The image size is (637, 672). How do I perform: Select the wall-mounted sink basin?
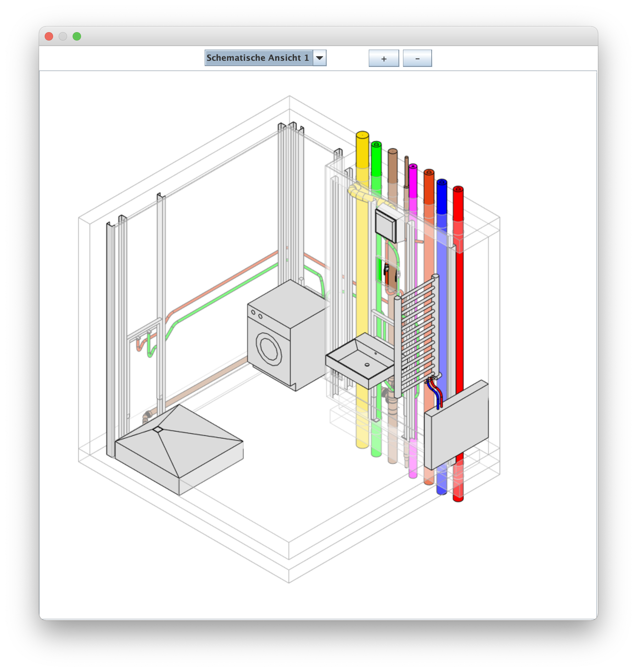click(x=360, y=360)
